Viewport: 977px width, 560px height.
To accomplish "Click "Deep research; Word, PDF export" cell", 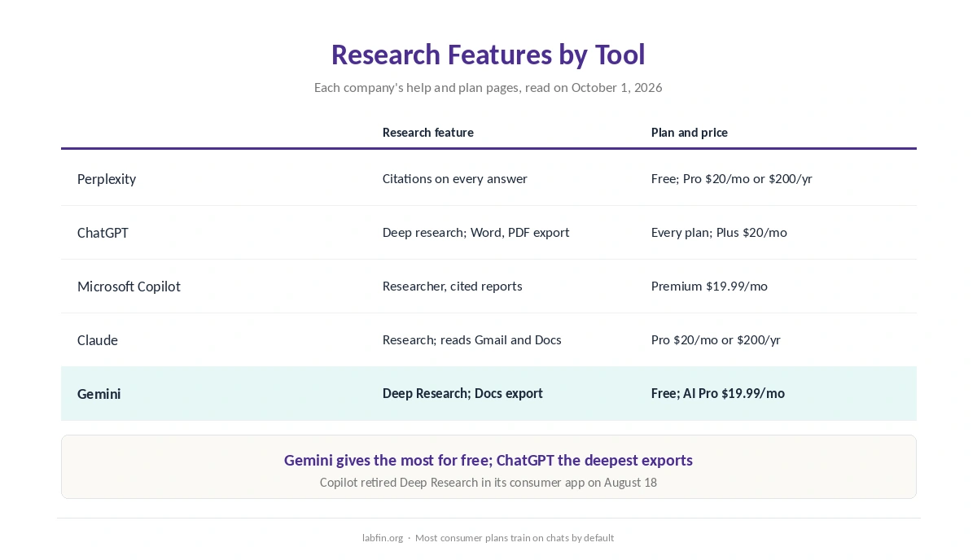I will [x=475, y=233].
